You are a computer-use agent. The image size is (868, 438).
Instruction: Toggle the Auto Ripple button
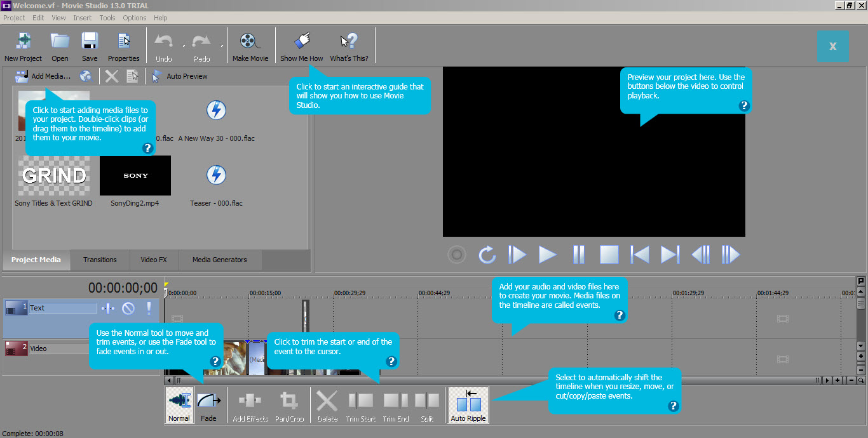tap(468, 405)
